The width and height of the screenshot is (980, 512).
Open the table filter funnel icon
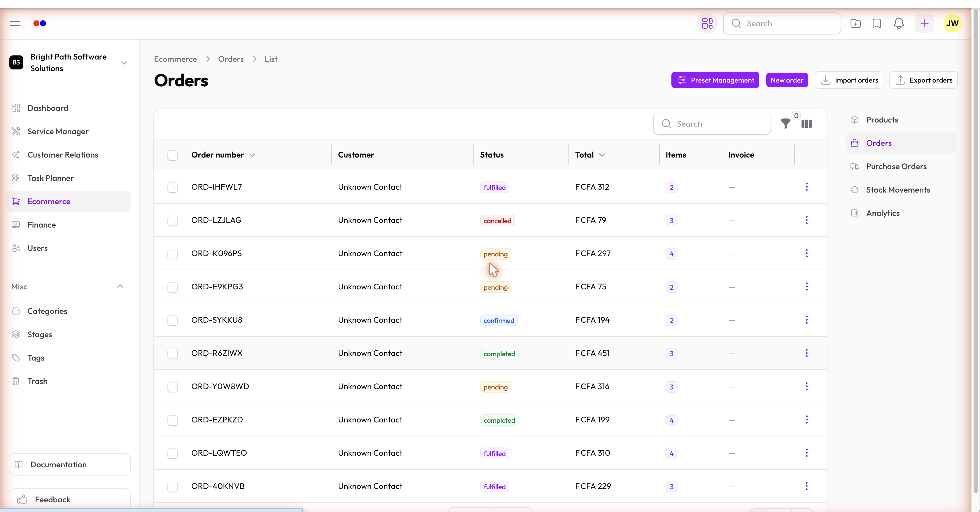tap(785, 124)
